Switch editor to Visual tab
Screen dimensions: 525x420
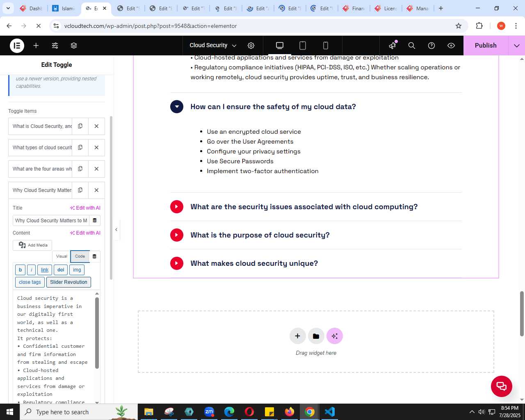62,256
